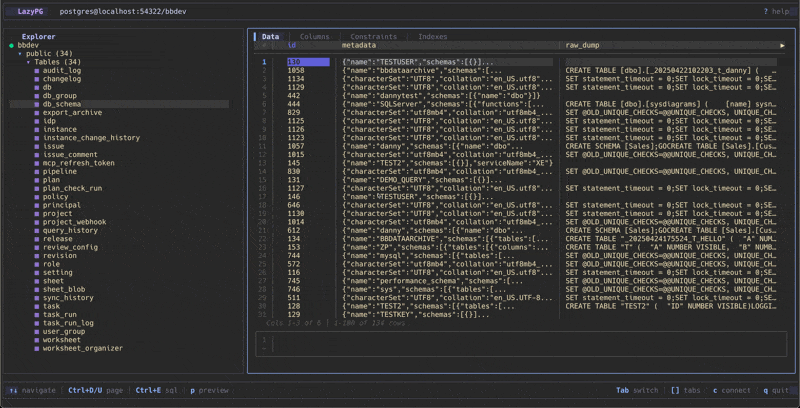Click the table icon beside task_run_log
Image resolution: width=800 pixels, height=408 pixels.
[x=37, y=323]
